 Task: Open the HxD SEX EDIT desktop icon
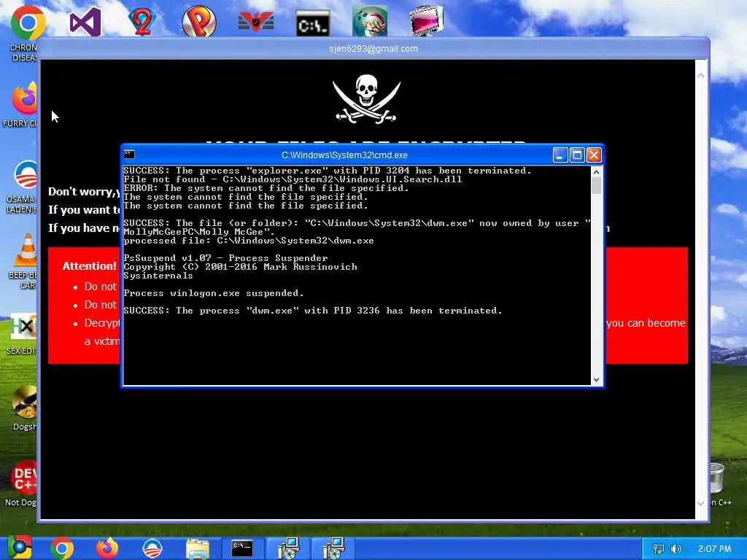coord(23,326)
